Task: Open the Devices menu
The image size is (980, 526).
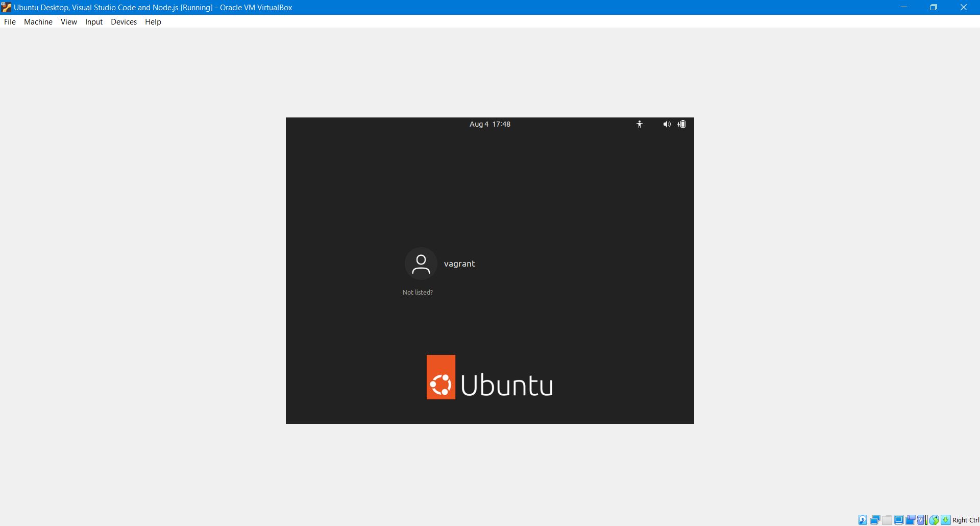Action: 124,22
